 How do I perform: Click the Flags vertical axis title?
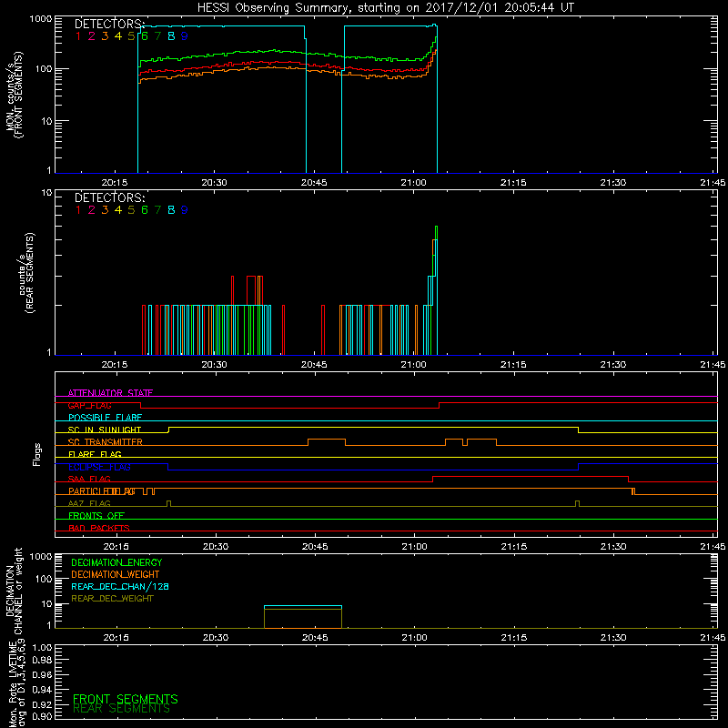tap(36, 454)
